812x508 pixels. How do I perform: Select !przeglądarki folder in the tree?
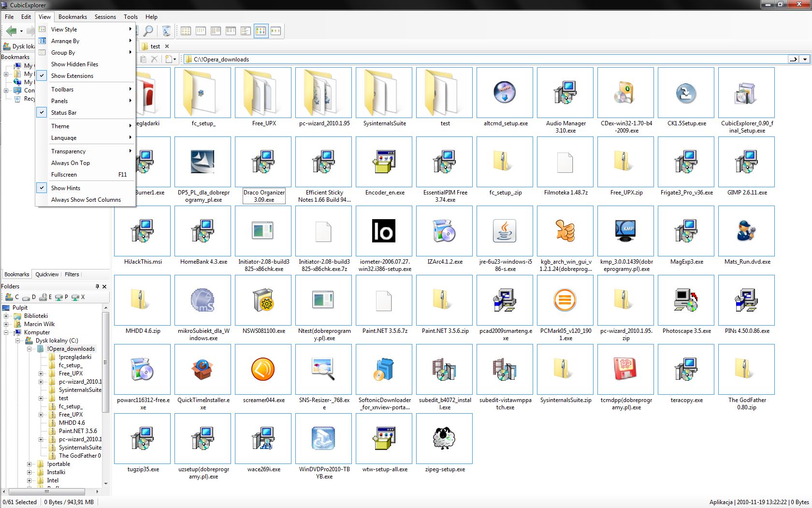75,357
